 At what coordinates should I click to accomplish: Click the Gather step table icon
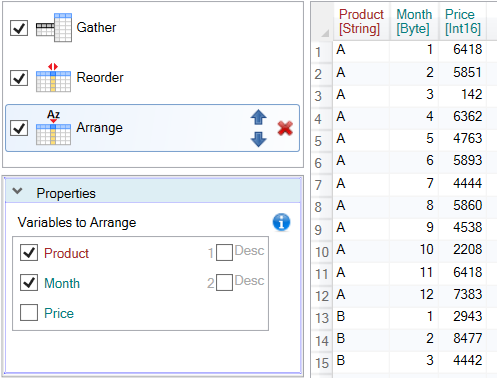(54, 28)
